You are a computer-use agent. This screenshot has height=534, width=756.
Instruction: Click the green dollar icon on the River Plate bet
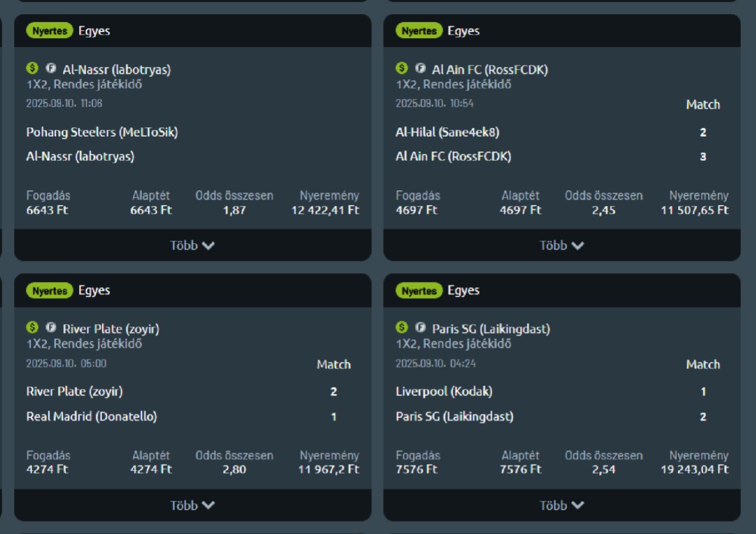[32, 327]
